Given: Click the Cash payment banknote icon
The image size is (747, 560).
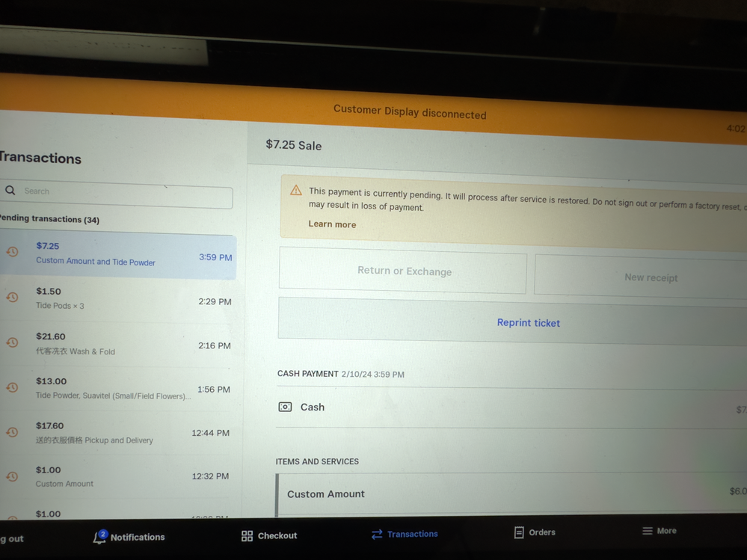Looking at the screenshot, I should [x=285, y=407].
